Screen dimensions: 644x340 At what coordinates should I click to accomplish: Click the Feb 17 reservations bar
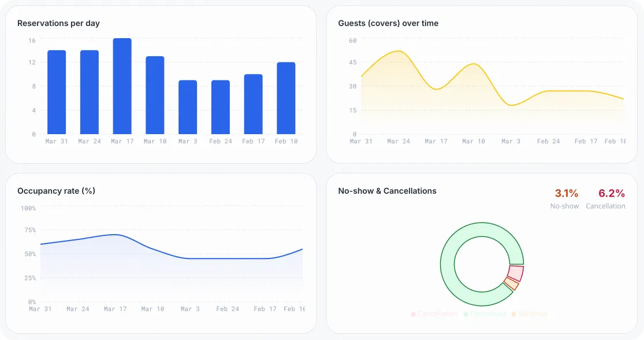point(253,104)
